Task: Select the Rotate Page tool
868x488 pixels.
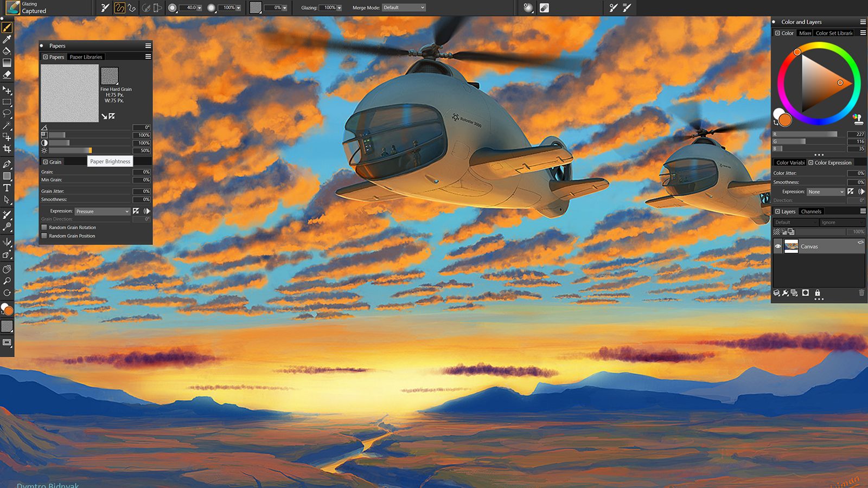Action: coord(7,293)
